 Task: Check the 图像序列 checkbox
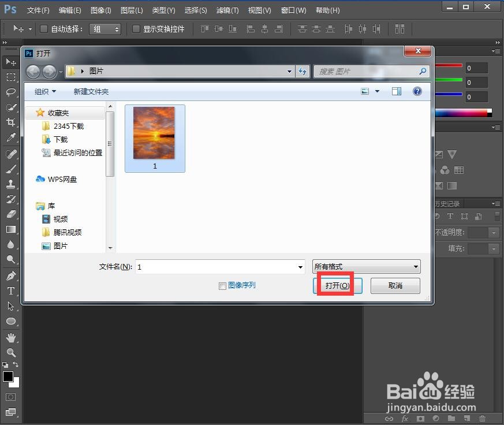point(222,286)
